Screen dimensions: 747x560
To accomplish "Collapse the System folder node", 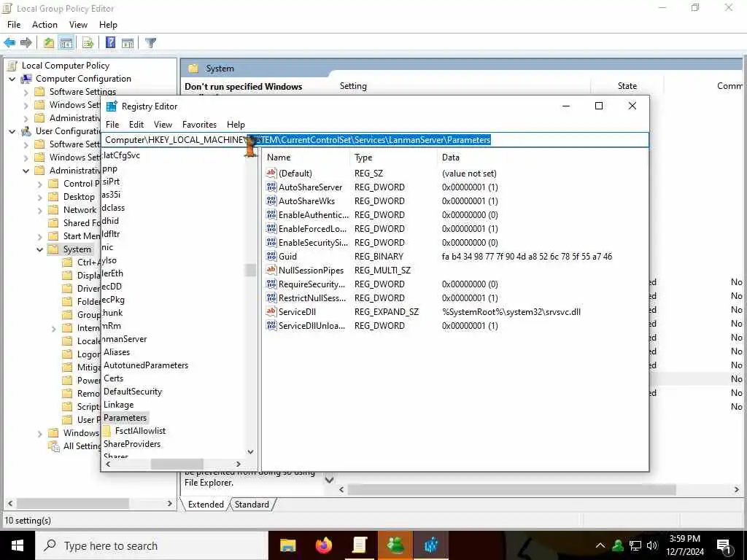I will coord(40,249).
